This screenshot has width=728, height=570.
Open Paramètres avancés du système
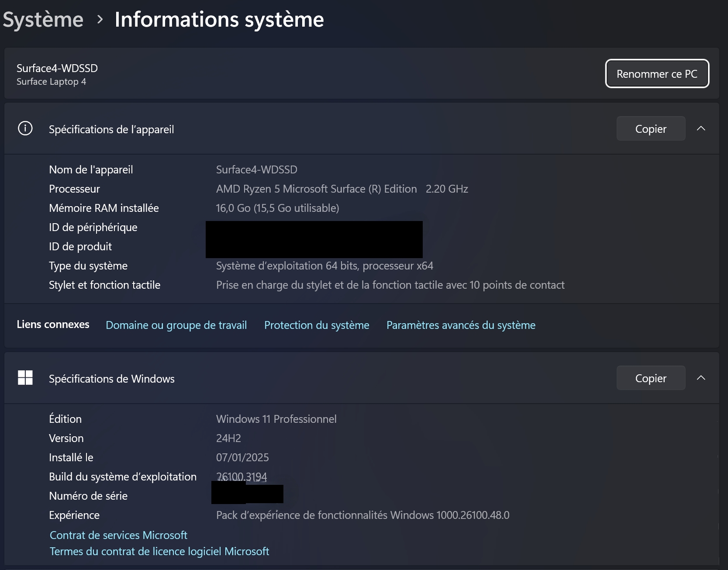(x=461, y=325)
